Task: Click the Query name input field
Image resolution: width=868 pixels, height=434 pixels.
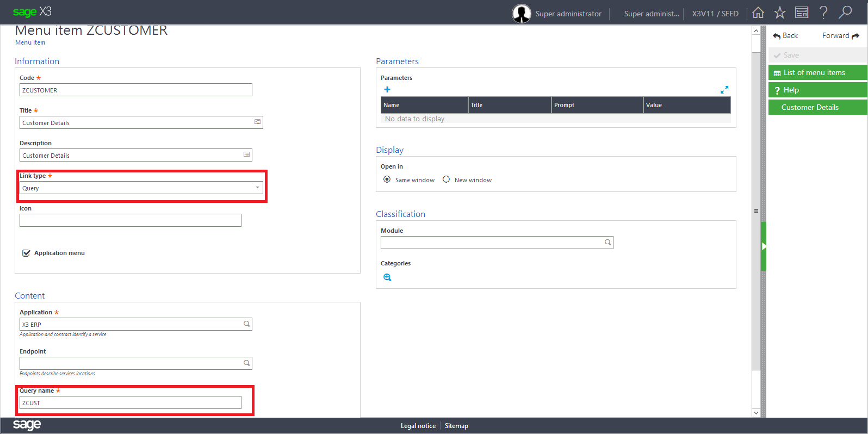Action: coord(131,403)
